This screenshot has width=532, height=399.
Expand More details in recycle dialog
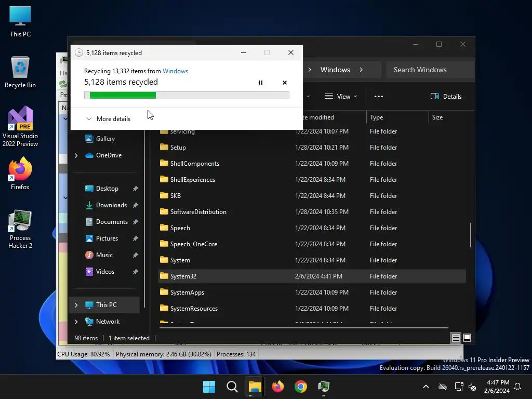109,119
